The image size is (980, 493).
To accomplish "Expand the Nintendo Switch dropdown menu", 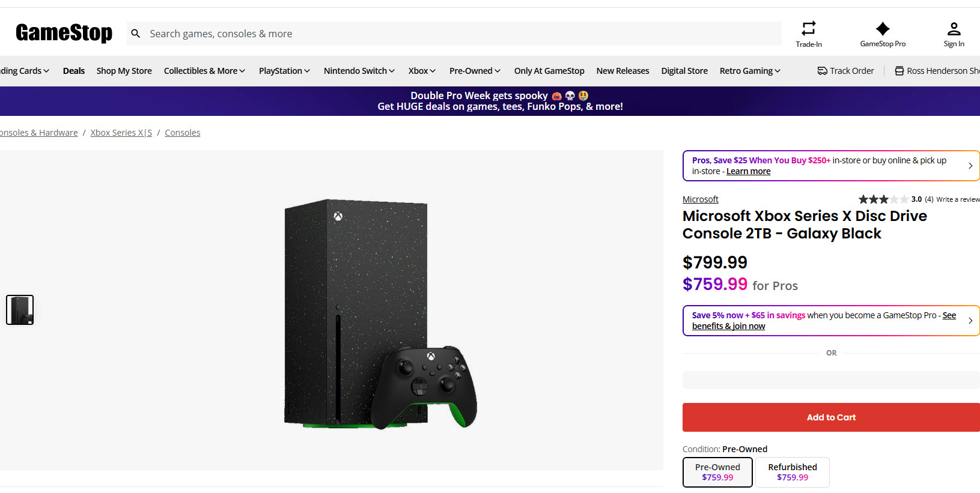I will coord(359,71).
